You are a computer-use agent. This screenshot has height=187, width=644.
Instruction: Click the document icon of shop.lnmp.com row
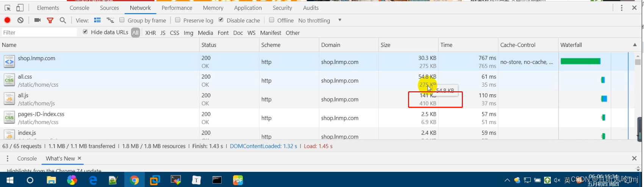click(9, 61)
